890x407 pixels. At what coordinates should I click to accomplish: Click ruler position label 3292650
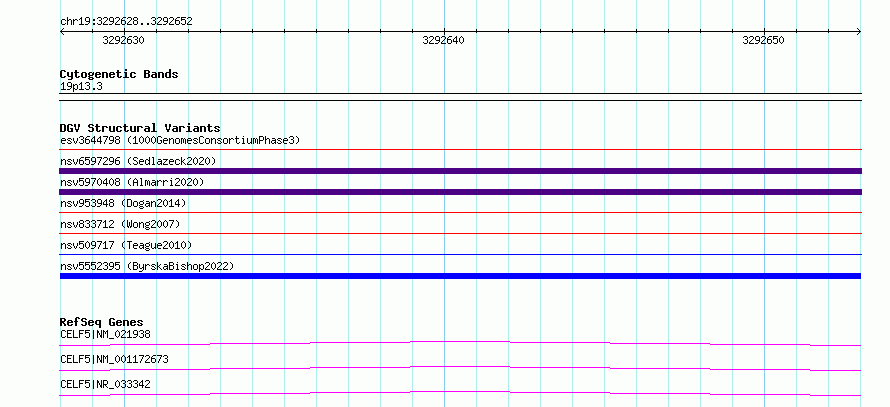click(x=763, y=40)
